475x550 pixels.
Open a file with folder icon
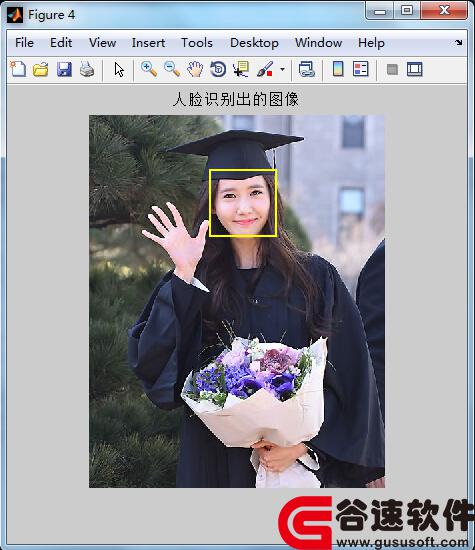tap(41, 69)
